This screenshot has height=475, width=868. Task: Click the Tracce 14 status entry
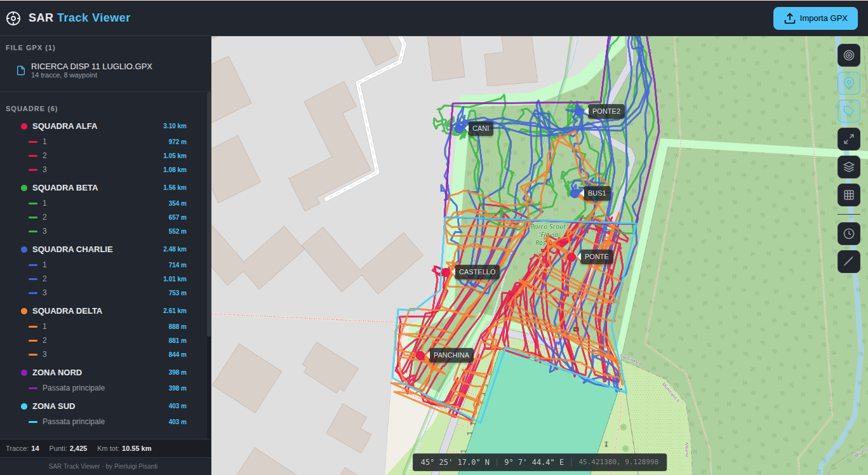point(22,448)
